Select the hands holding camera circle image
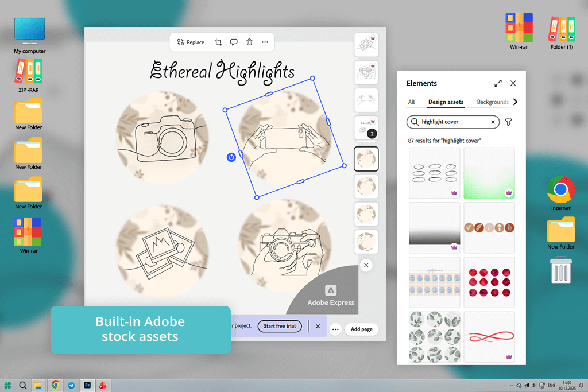Image resolution: width=588 pixels, height=392 pixels. pos(285,246)
